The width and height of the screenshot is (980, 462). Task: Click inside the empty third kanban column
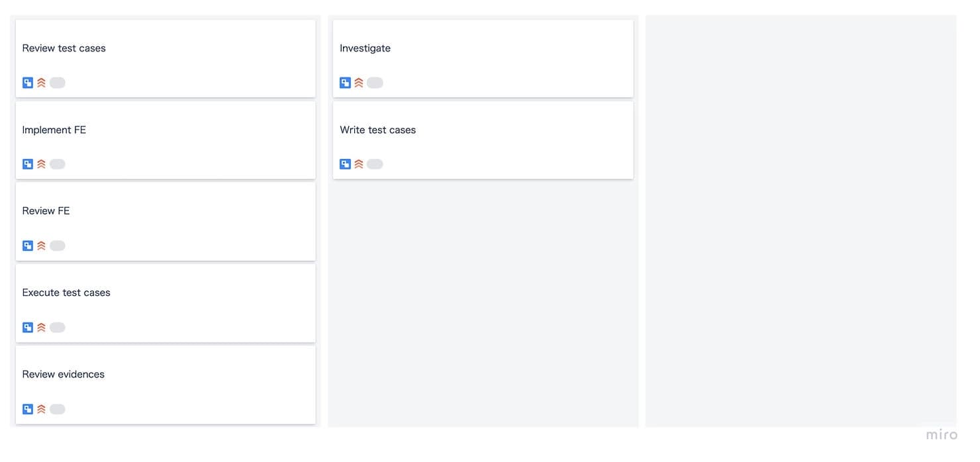pos(801,221)
